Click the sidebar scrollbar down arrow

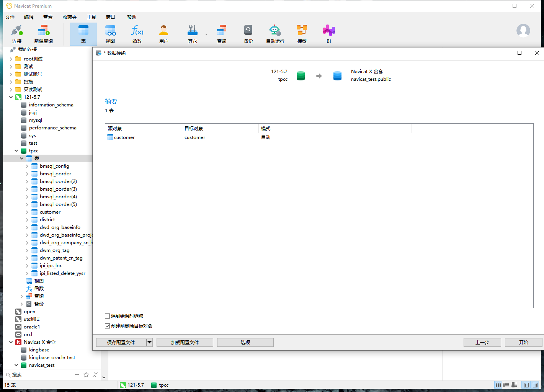tap(104, 377)
